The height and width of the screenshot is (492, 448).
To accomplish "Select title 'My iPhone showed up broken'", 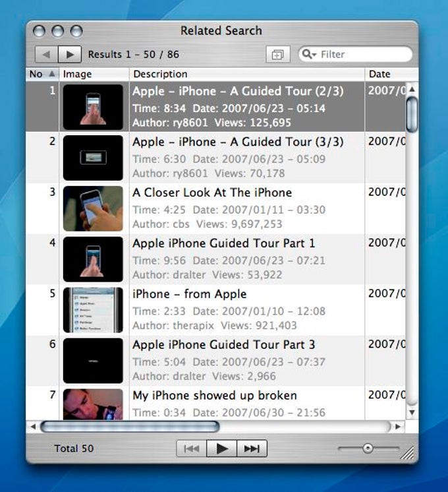I will click(214, 396).
